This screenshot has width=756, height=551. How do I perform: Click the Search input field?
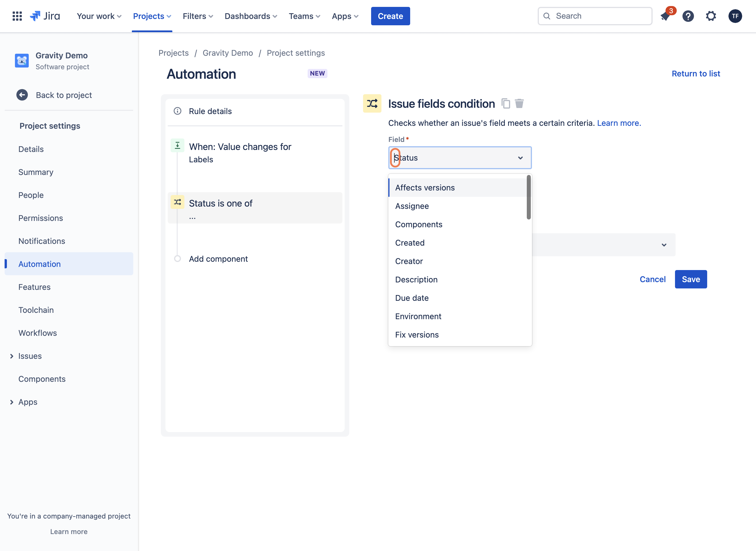coord(595,16)
